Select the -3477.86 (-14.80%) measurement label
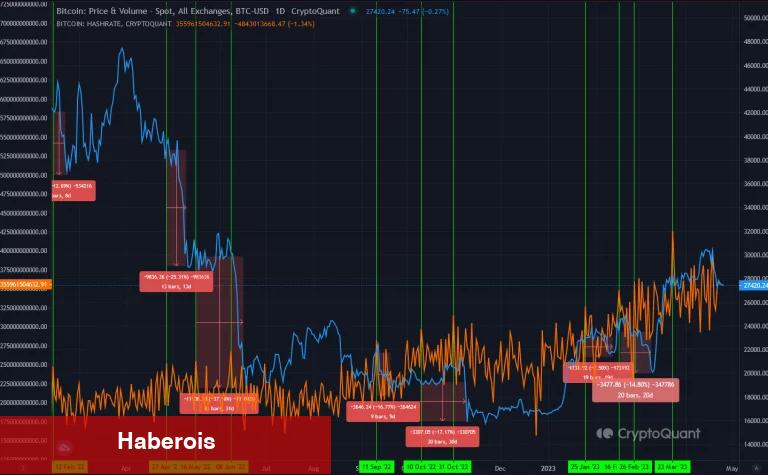The height and width of the screenshot is (475, 768). point(635,390)
